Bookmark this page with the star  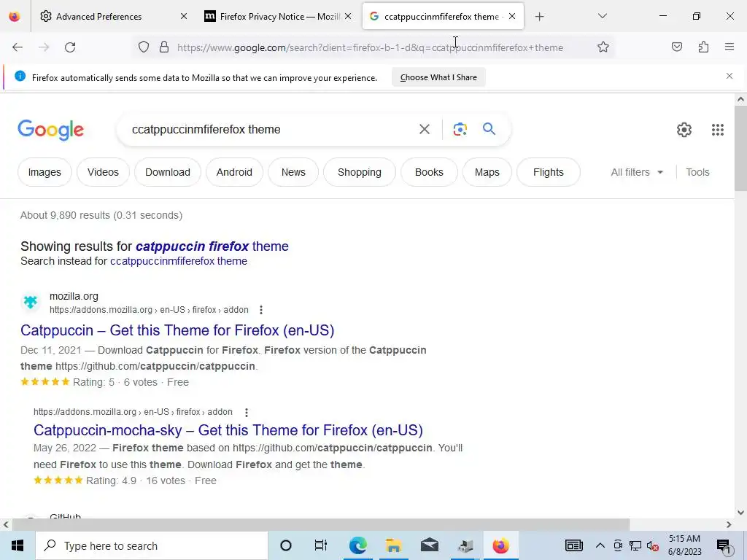(x=603, y=47)
